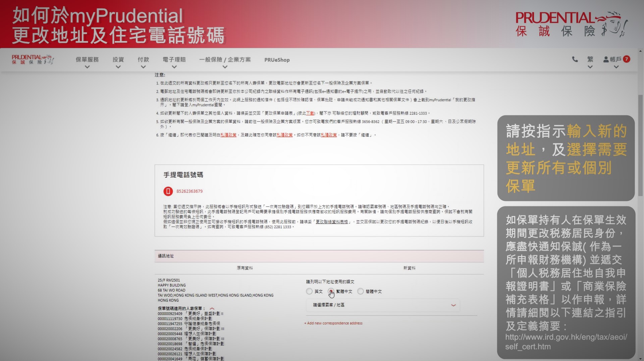Select the 英文 language radio button

pyautogui.click(x=309, y=291)
